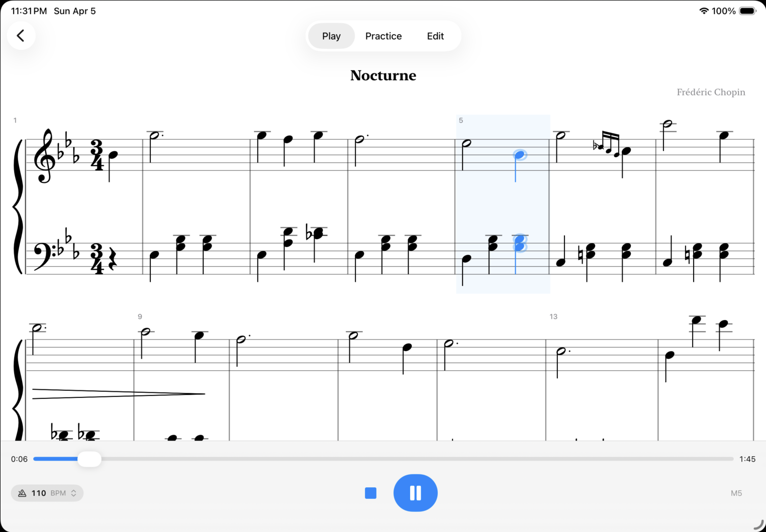
Task: Tap the back arrow to leave the score
Action: click(x=21, y=36)
